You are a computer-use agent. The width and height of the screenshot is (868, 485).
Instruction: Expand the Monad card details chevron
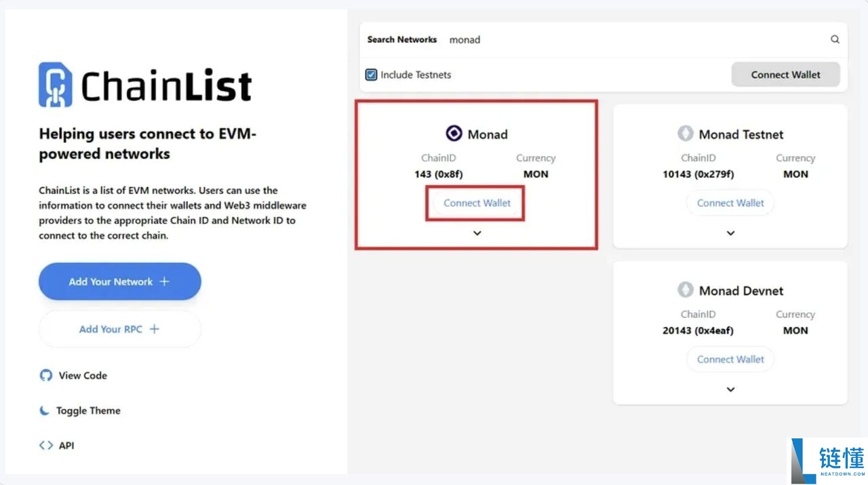[x=477, y=233]
